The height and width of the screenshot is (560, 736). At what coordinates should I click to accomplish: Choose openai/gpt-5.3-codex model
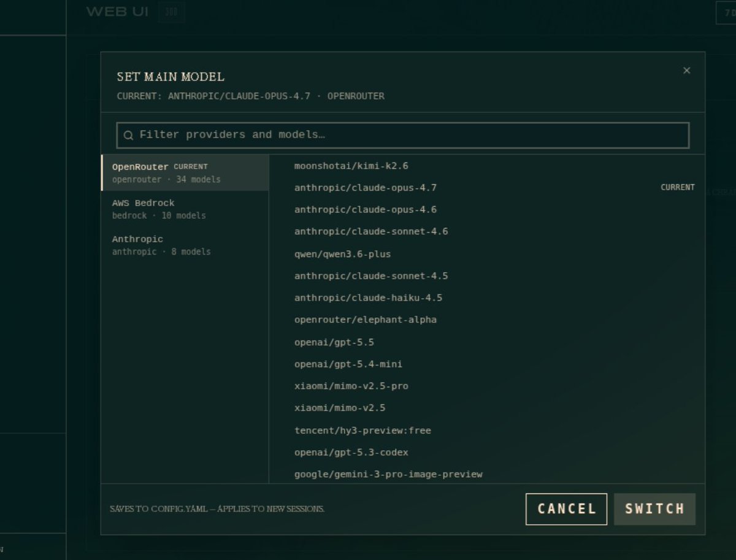[487, 453]
